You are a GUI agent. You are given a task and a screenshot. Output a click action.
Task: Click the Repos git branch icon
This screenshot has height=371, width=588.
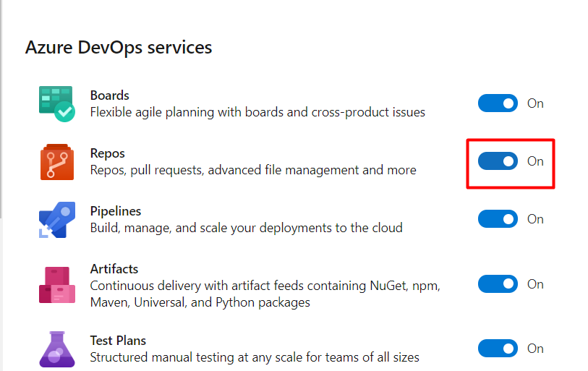coord(57,162)
